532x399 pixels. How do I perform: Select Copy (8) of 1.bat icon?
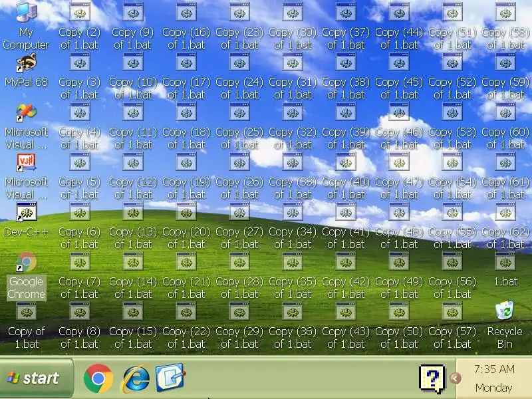[x=80, y=312]
